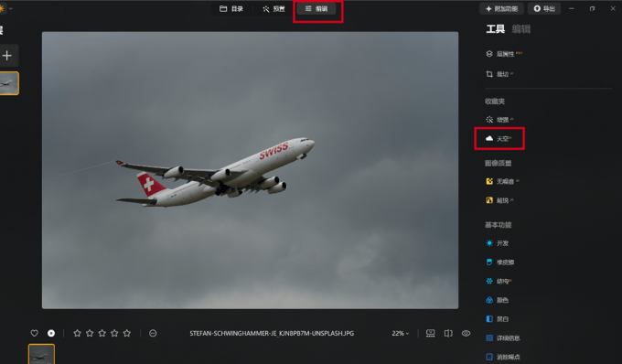Open the 层属性 (Layer Properties) tool
The width and height of the screenshot is (622, 364).
pos(503,54)
